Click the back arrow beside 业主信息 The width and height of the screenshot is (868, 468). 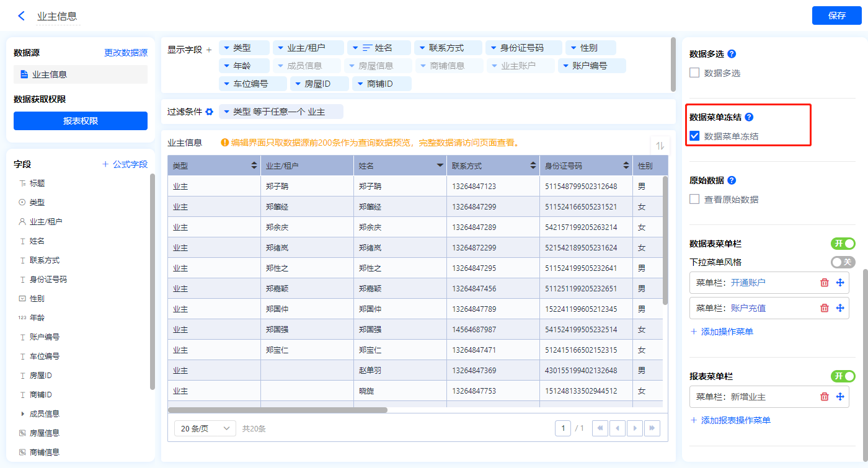22,16
